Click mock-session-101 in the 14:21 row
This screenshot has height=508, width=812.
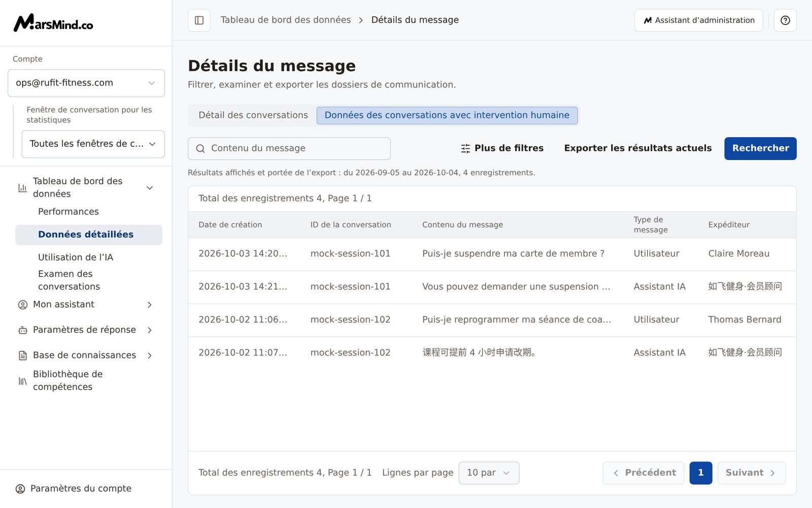click(351, 287)
